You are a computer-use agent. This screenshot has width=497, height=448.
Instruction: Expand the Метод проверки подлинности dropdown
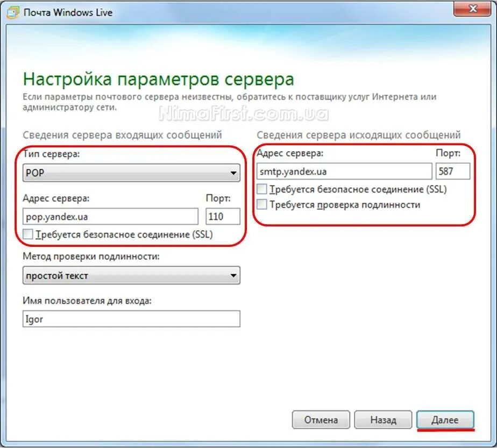tap(131, 276)
